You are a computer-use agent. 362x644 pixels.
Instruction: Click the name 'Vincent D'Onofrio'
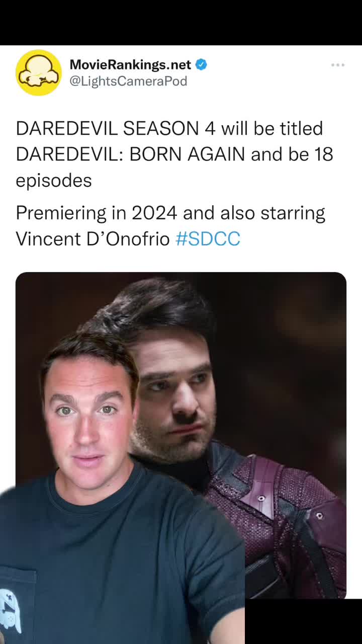(x=93, y=238)
